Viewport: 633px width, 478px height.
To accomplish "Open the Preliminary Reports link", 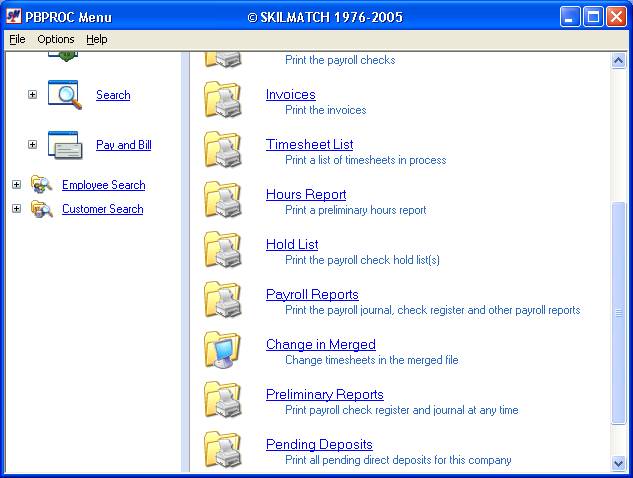I will [x=325, y=394].
